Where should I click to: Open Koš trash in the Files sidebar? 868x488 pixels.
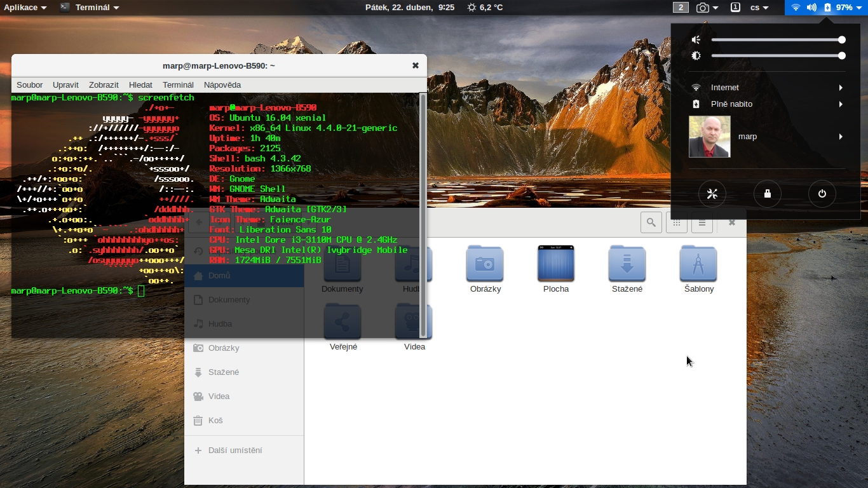[x=244, y=420]
